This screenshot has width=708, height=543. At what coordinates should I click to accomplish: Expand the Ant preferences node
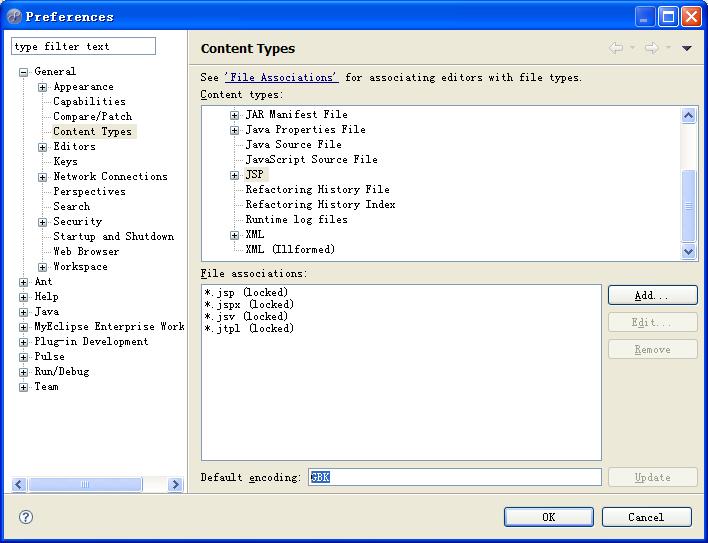pos(23,282)
